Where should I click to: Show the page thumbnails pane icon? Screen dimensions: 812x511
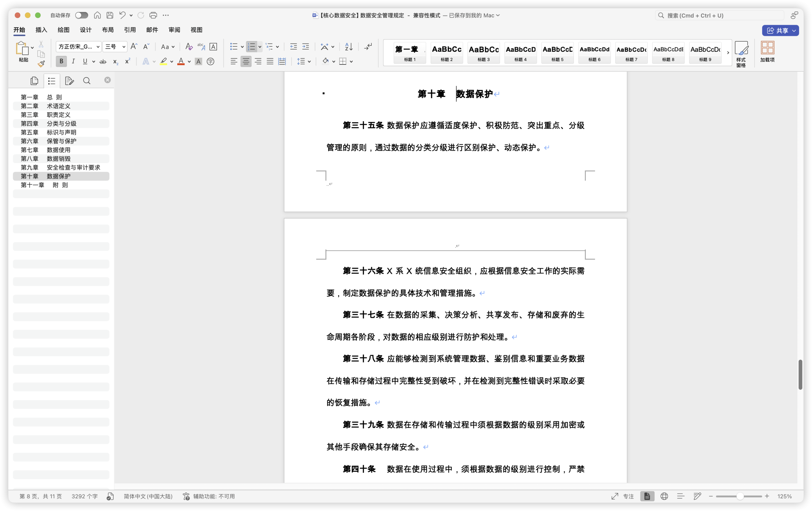[34, 81]
